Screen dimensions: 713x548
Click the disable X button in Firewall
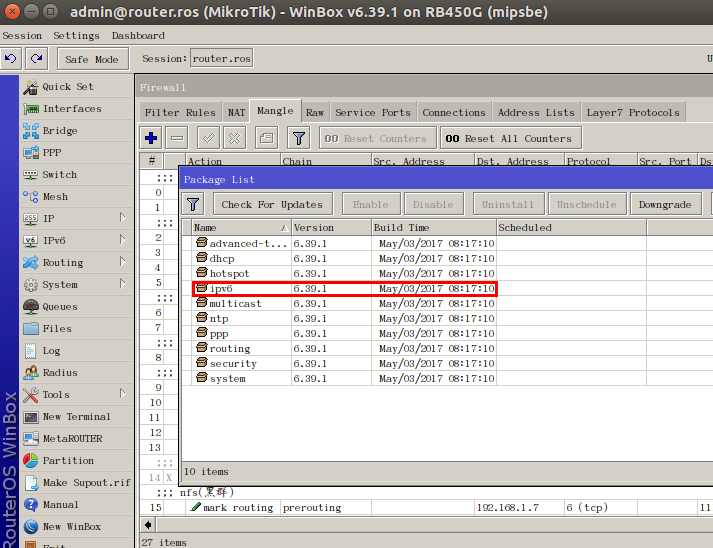pyautogui.click(x=235, y=138)
